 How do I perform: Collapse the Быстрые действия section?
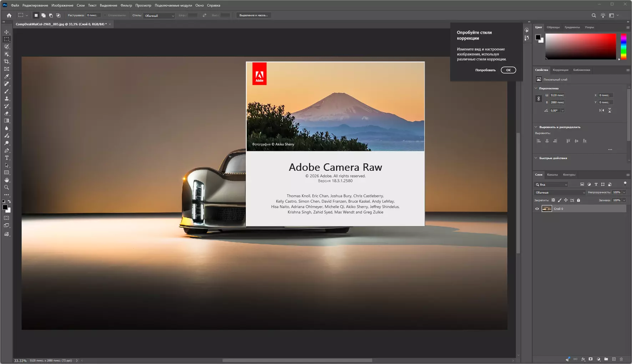(536, 158)
